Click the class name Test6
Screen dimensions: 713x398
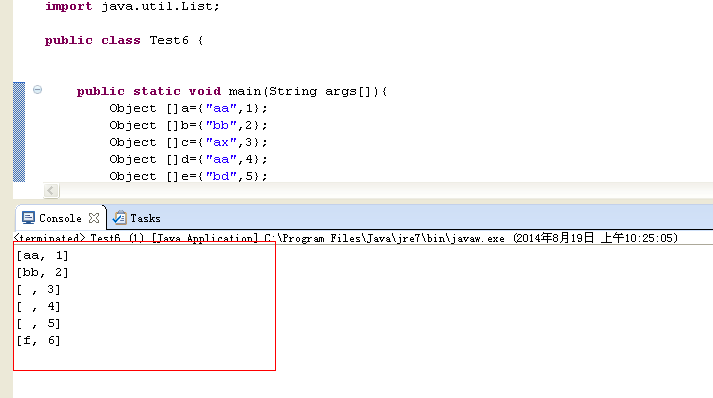click(169, 40)
